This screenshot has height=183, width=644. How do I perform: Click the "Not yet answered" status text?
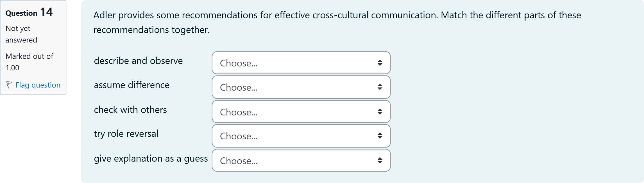click(21, 34)
